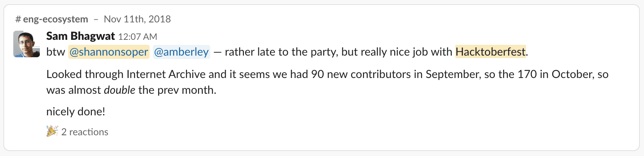This screenshot has width=644, height=156.
Task: Click the 12:07 AM message timestamp
Action: point(138,37)
